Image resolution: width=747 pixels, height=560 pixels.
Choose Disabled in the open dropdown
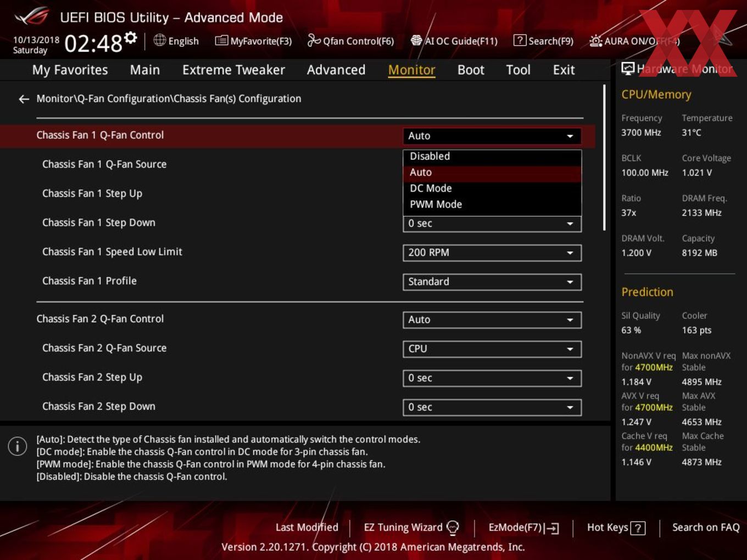click(x=492, y=156)
